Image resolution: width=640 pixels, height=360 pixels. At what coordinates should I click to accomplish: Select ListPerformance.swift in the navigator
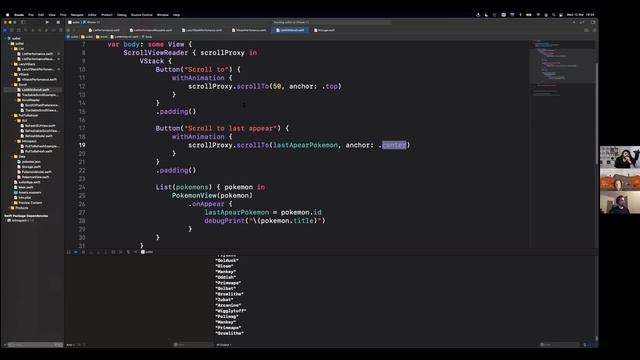coord(37,54)
